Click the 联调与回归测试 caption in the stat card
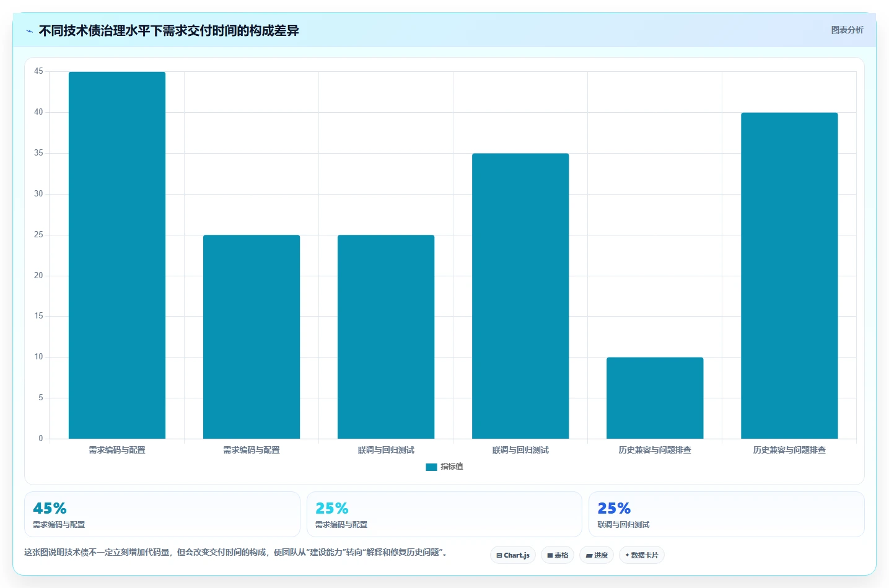This screenshot has width=889, height=588. click(623, 525)
